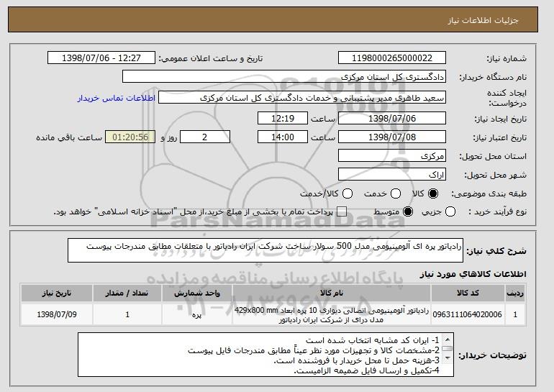This screenshot has height=392, width=554.
Task: Choose the جزیی purchase process option
Action: [x=450, y=212]
